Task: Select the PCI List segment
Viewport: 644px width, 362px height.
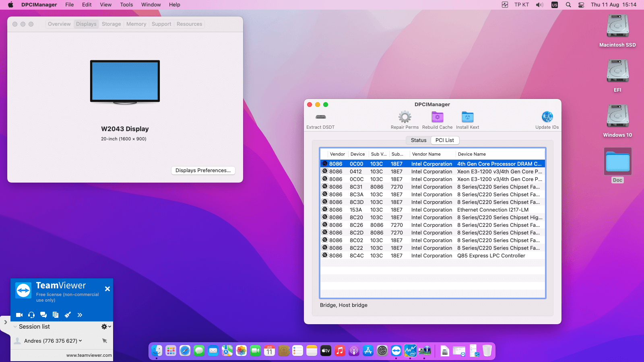Action: pyautogui.click(x=444, y=140)
